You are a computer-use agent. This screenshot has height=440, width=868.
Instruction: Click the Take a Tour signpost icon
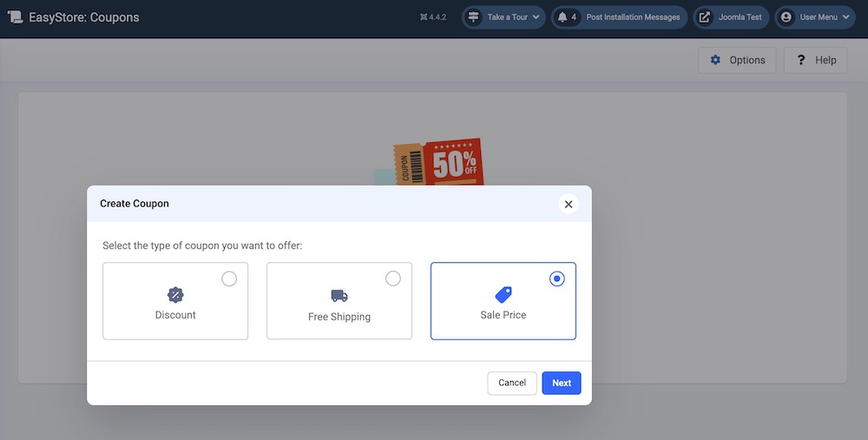(473, 17)
